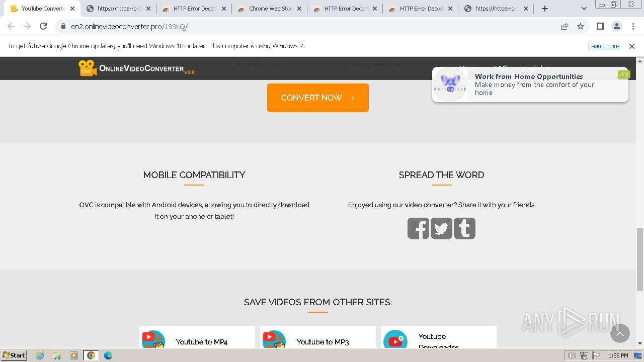Open the Youtube to MP4 link
The image size is (644, 362).
202,342
